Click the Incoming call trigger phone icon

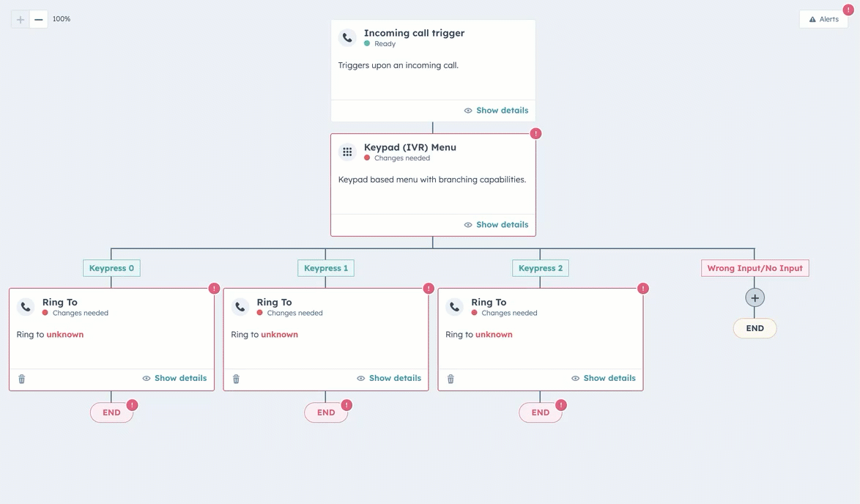tap(347, 37)
